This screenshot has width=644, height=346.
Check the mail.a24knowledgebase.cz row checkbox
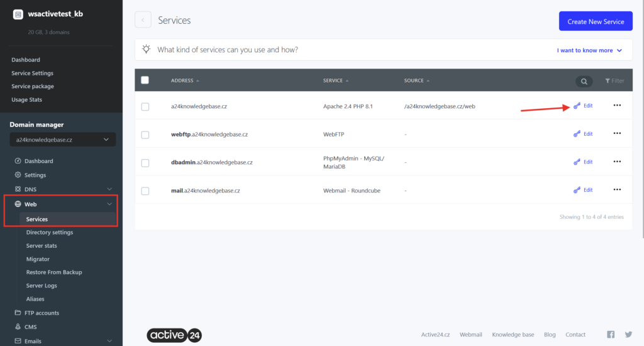point(145,191)
